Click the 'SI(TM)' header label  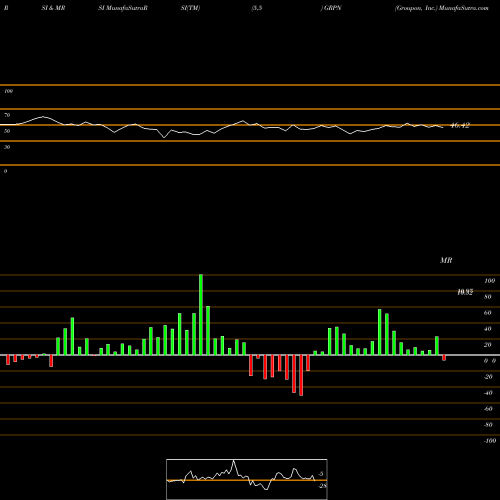pyautogui.click(x=190, y=8)
